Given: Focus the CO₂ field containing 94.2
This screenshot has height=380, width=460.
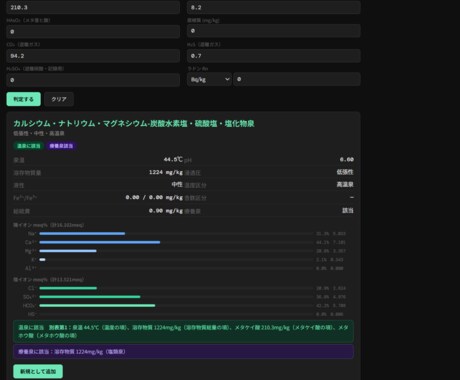Looking at the screenshot, I should 93,56.
